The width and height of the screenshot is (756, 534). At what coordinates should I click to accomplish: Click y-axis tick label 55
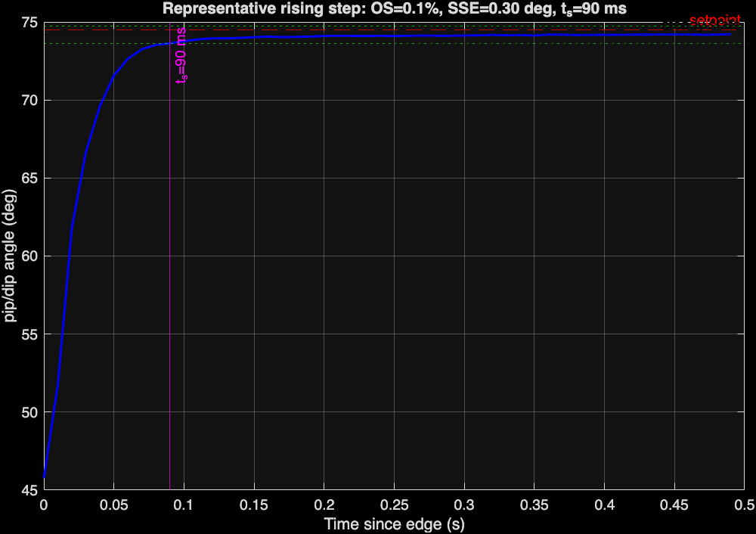(x=29, y=334)
